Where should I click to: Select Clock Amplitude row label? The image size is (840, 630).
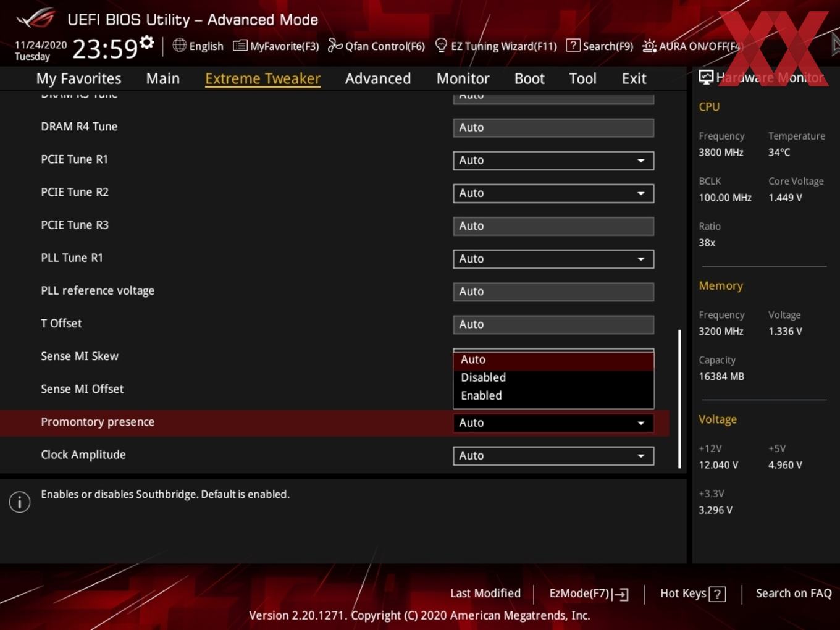pos(83,455)
